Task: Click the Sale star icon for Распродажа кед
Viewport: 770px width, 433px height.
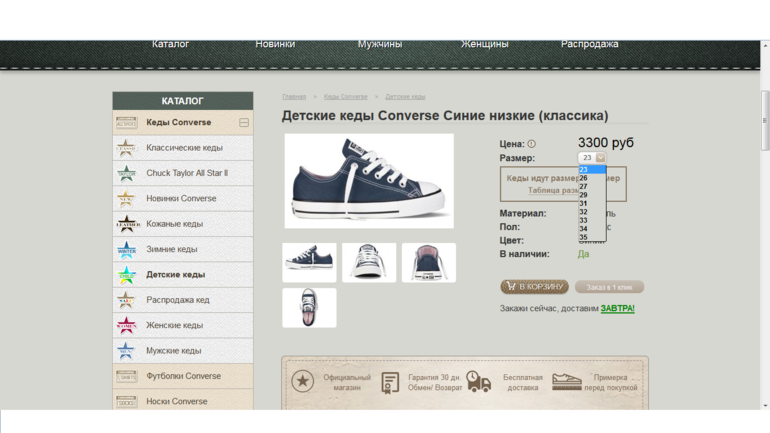Action: (x=126, y=300)
